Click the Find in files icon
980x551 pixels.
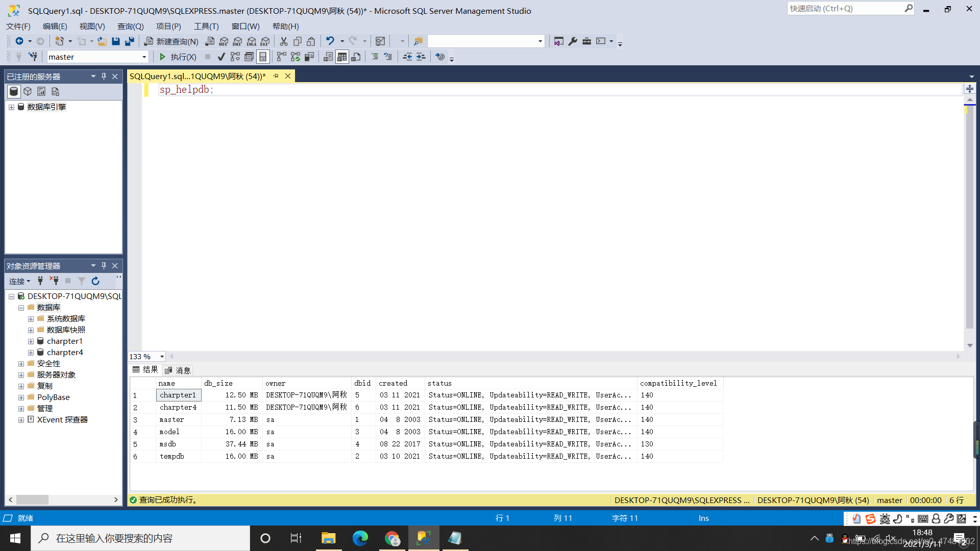pyautogui.click(x=418, y=41)
